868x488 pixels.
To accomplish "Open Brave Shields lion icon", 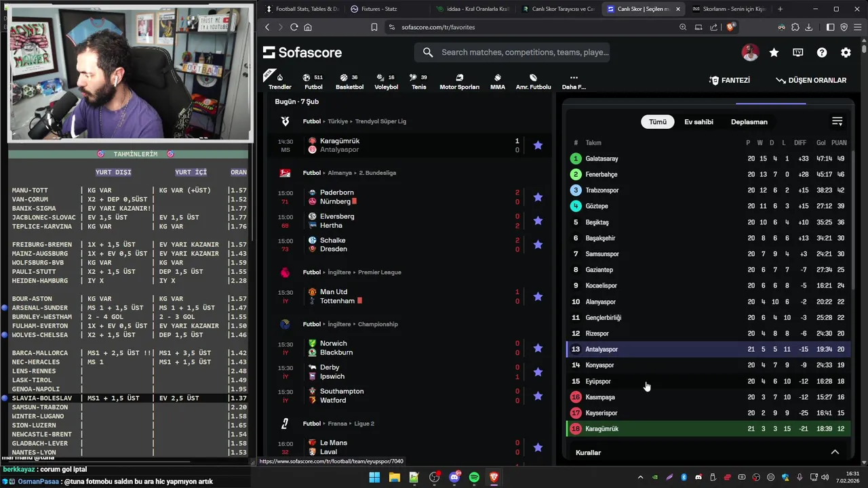I will pyautogui.click(x=730, y=27).
